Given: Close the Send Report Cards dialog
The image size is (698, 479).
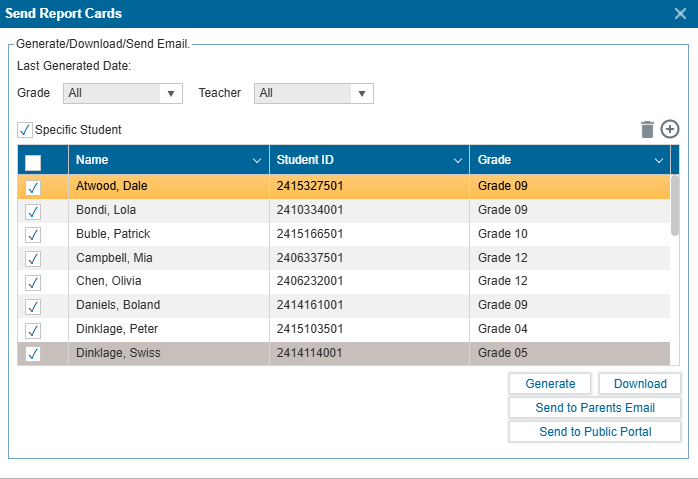Looking at the screenshot, I should coord(680,13).
